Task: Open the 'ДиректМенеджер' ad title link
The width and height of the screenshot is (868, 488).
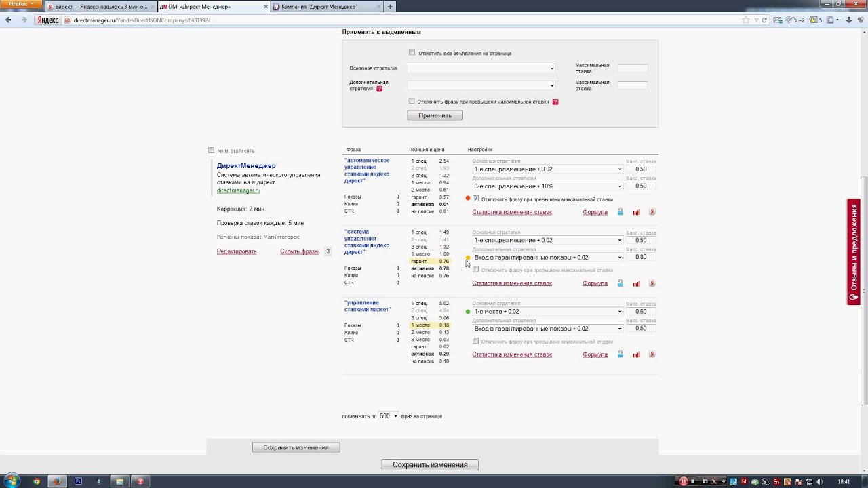Action: (x=246, y=166)
